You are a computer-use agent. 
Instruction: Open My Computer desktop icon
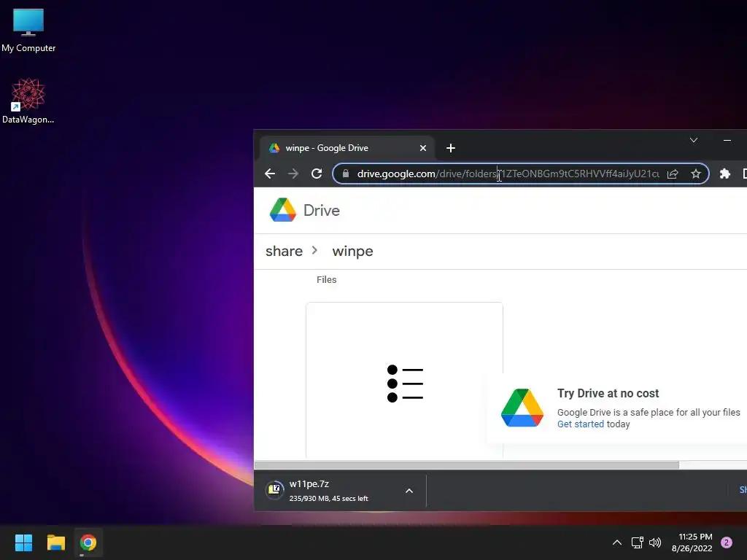coord(28,31)
